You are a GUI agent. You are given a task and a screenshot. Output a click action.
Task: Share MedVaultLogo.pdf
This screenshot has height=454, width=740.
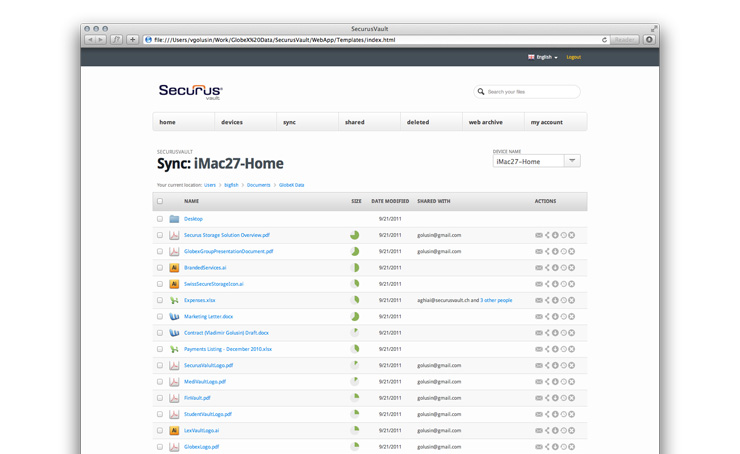point(547,382)
